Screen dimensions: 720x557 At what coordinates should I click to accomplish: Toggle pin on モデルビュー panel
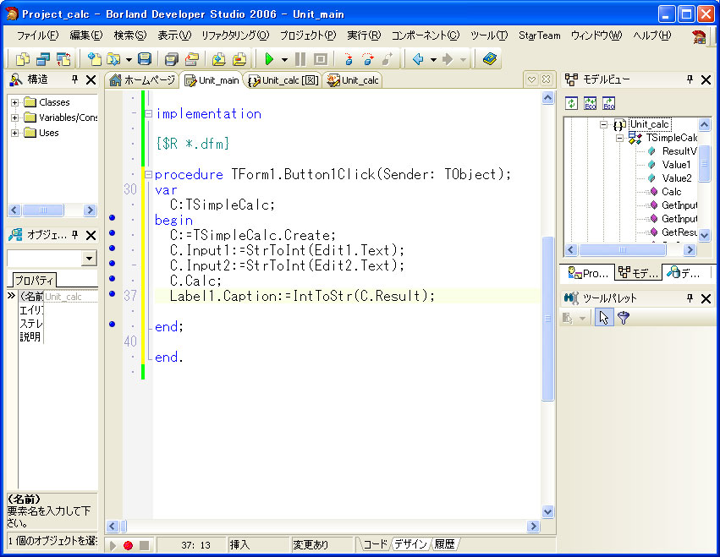coord(690,79)
